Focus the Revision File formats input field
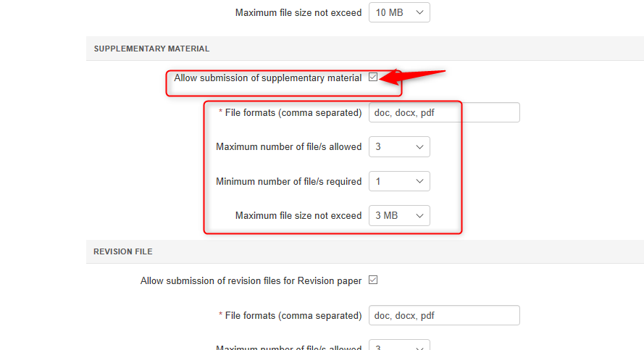The image size is (644, 350). [x=443, y=315]
